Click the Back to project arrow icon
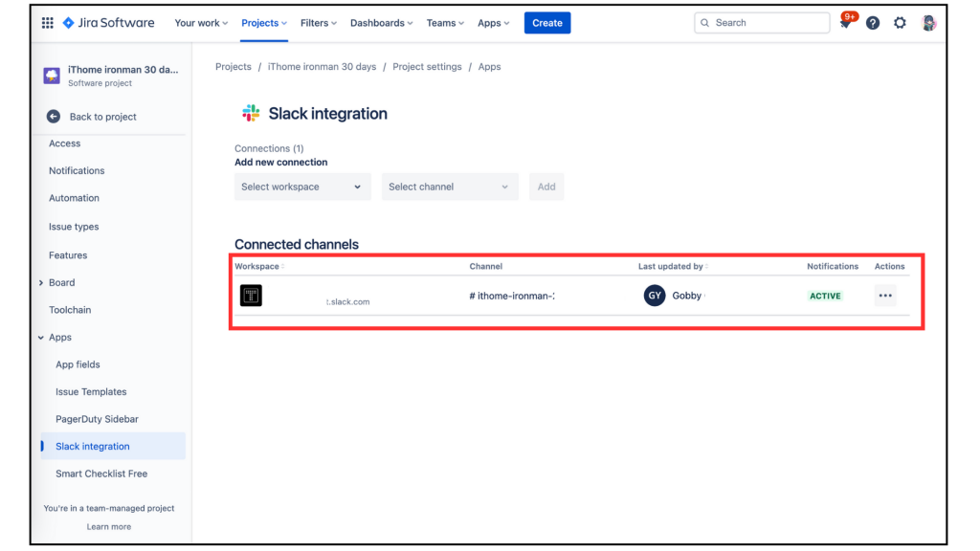Screen dimensions: 980x551 point(54,117)
